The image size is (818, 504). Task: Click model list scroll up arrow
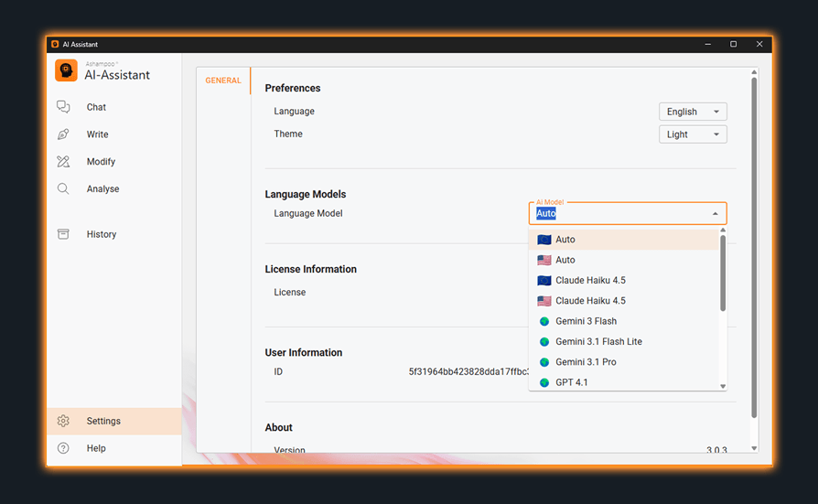[x=723, y=231]
